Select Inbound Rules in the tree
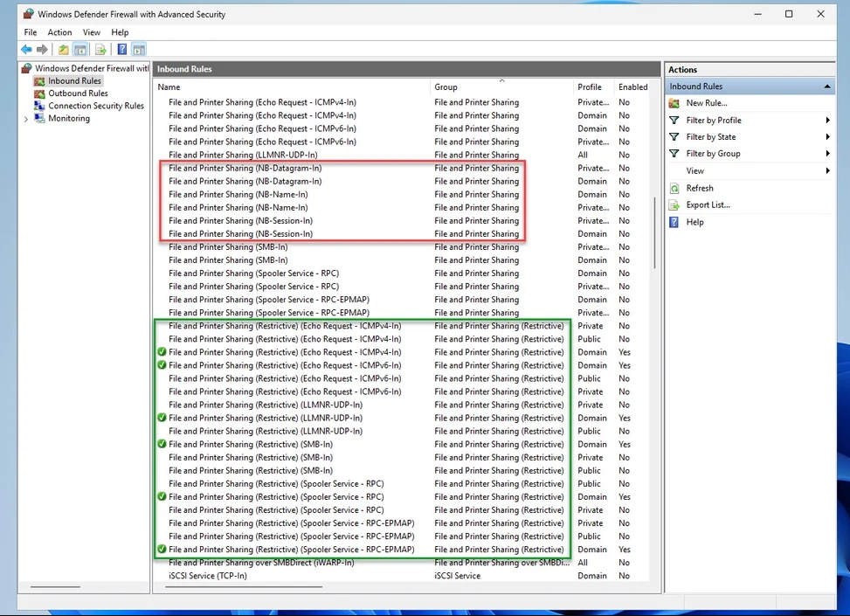This screenshot has height=616, width=850. point(74,80)
